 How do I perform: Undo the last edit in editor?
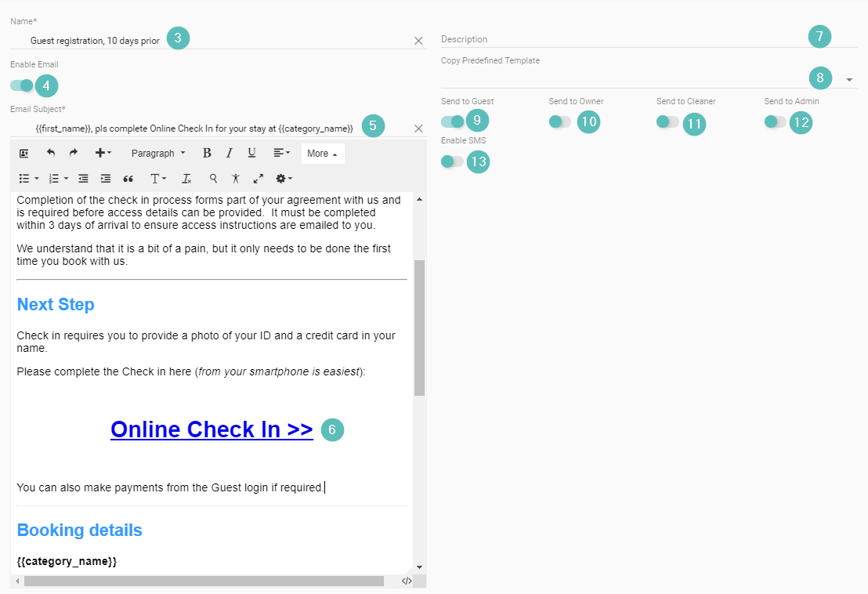51,154
